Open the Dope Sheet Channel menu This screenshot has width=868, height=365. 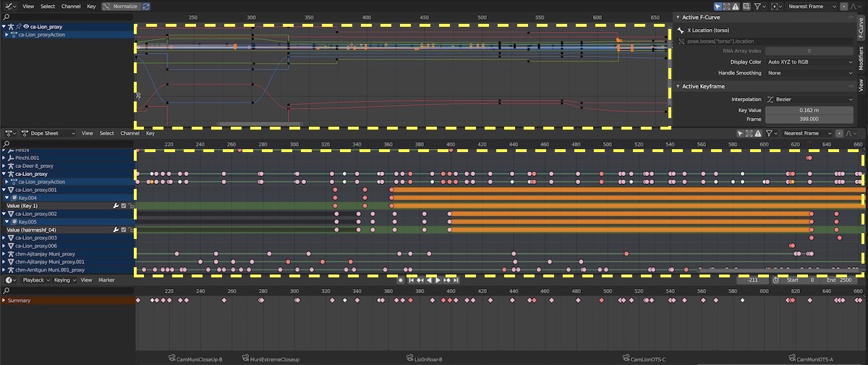point(130,133)
